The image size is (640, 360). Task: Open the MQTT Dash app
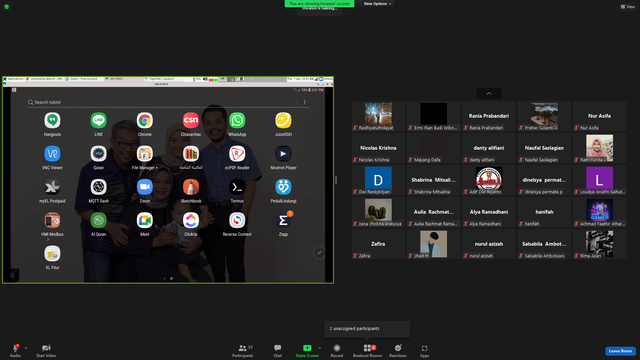pyautogui.click(x=98, y=187)
